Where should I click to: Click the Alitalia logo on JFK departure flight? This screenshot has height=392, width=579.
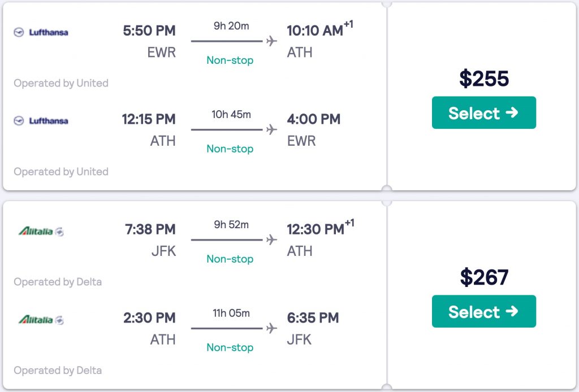(x=41, y=231)
